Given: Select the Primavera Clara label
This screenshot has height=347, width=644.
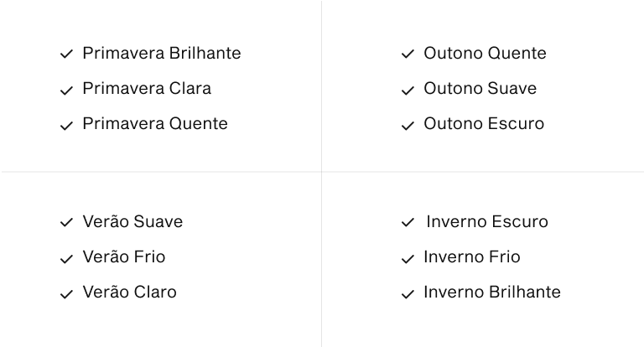Looking at the screenshot, I should click(x=147, y=89).
